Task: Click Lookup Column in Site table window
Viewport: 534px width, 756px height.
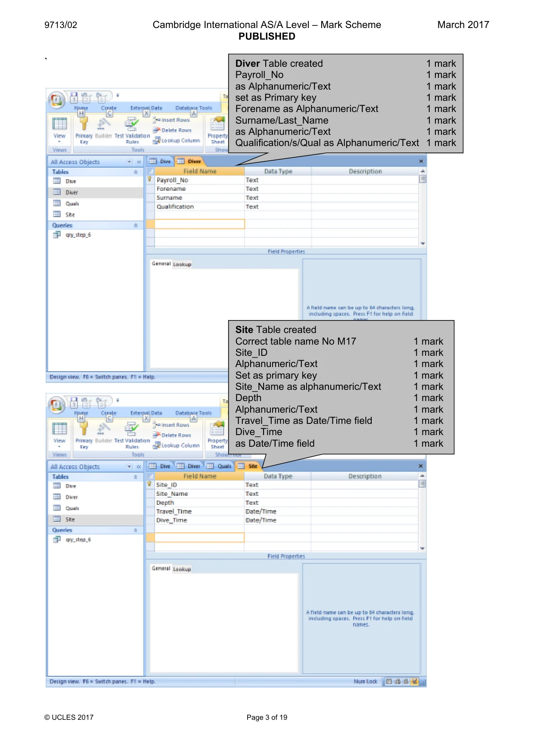Action: [177, 445]
